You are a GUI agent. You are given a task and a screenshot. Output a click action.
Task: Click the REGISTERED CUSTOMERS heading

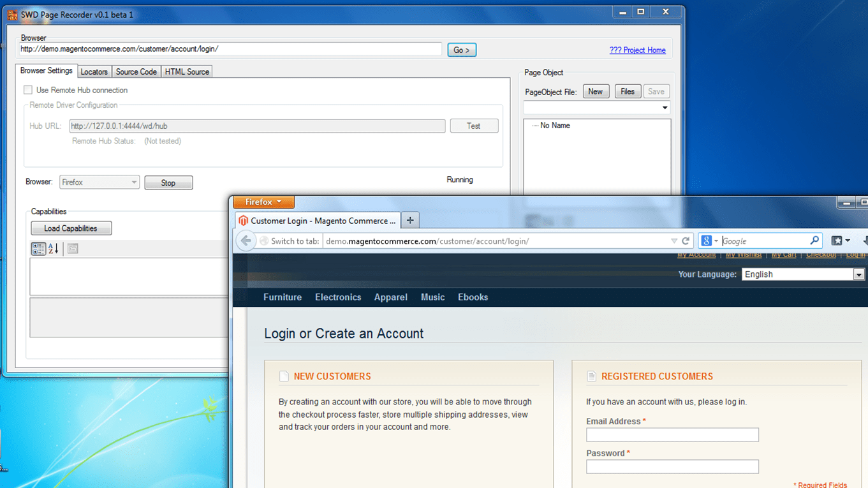[657, 376]
